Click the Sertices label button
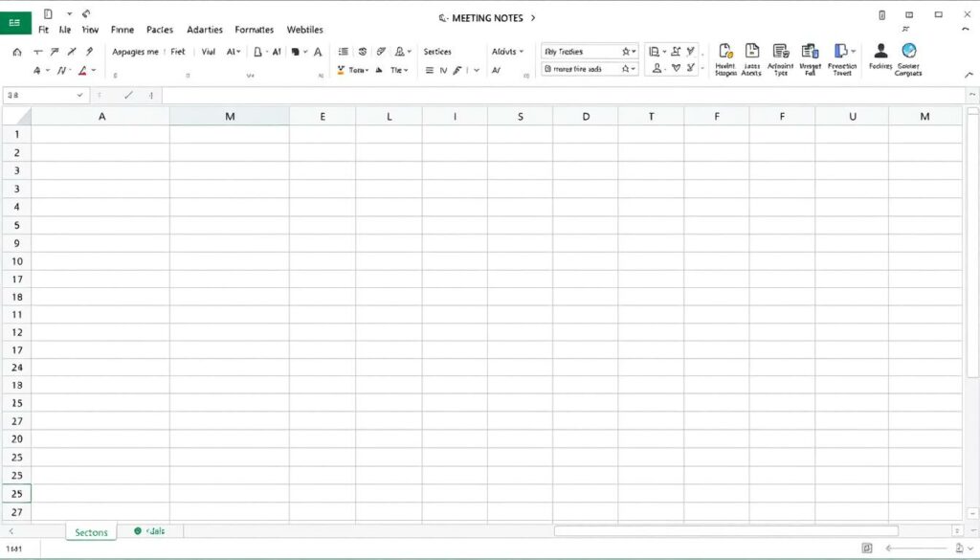This screenshot has height=560, width=980. point(437,52)
